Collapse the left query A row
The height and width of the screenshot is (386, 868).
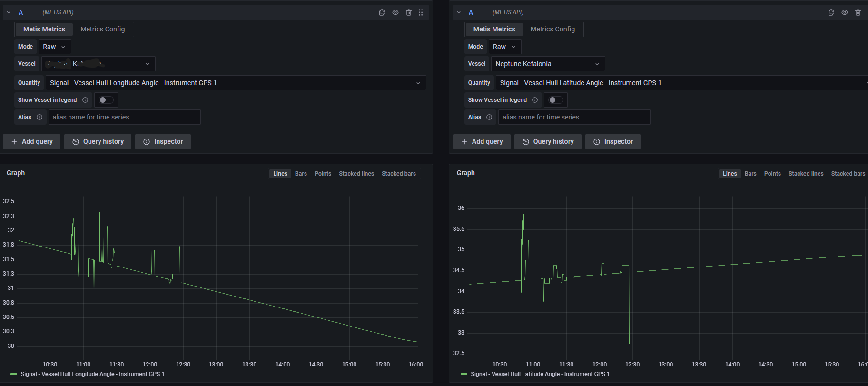pos(9,12)
